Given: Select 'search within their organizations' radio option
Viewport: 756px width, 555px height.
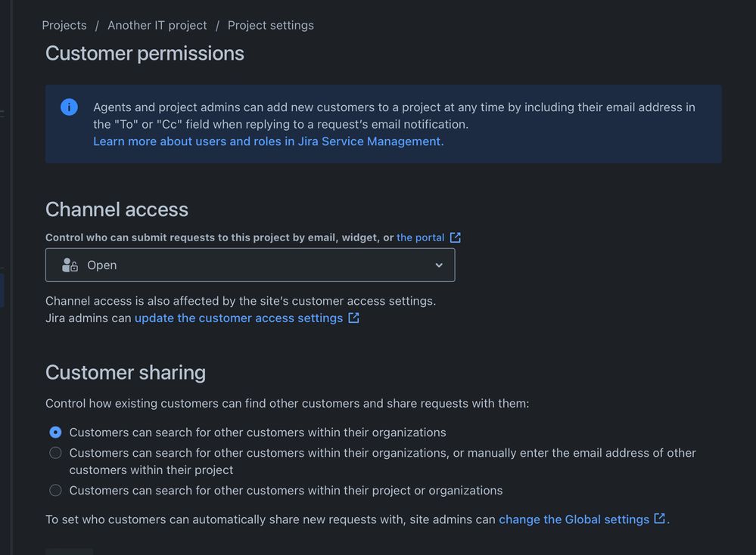Looking at the screenshot, I should coord(55,433).
